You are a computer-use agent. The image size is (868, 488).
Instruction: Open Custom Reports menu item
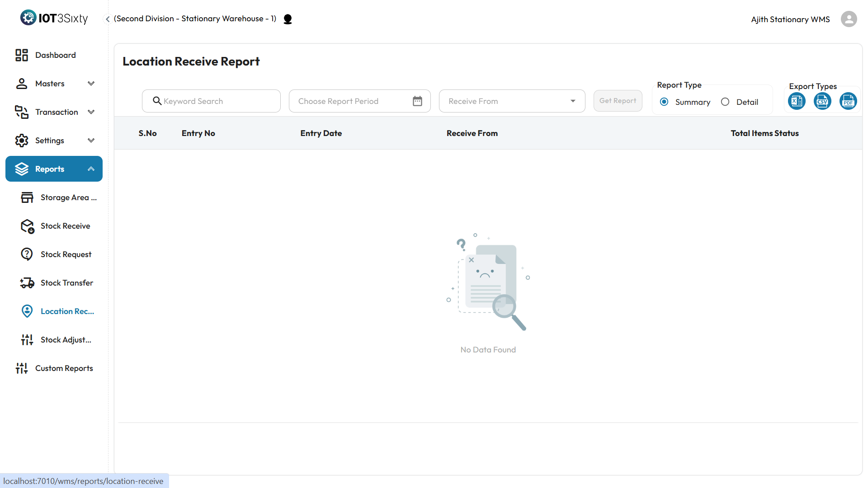click(x=64, y=368)
